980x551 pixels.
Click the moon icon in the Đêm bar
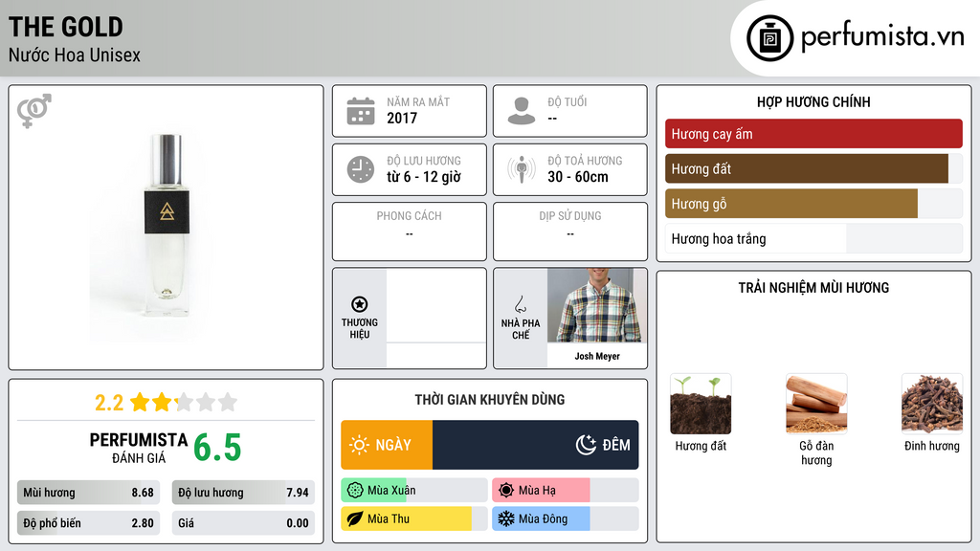point(587,445)
